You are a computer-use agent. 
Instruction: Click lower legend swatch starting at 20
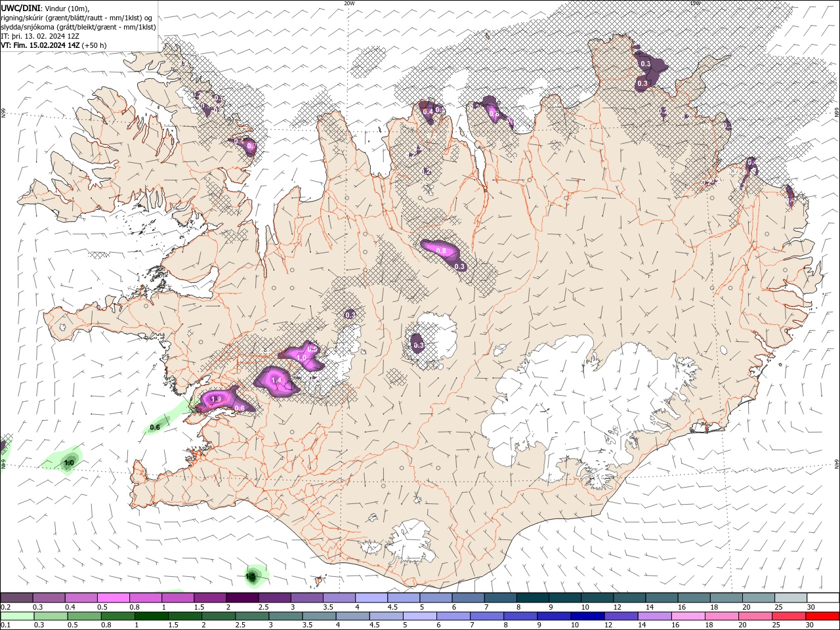754,616
